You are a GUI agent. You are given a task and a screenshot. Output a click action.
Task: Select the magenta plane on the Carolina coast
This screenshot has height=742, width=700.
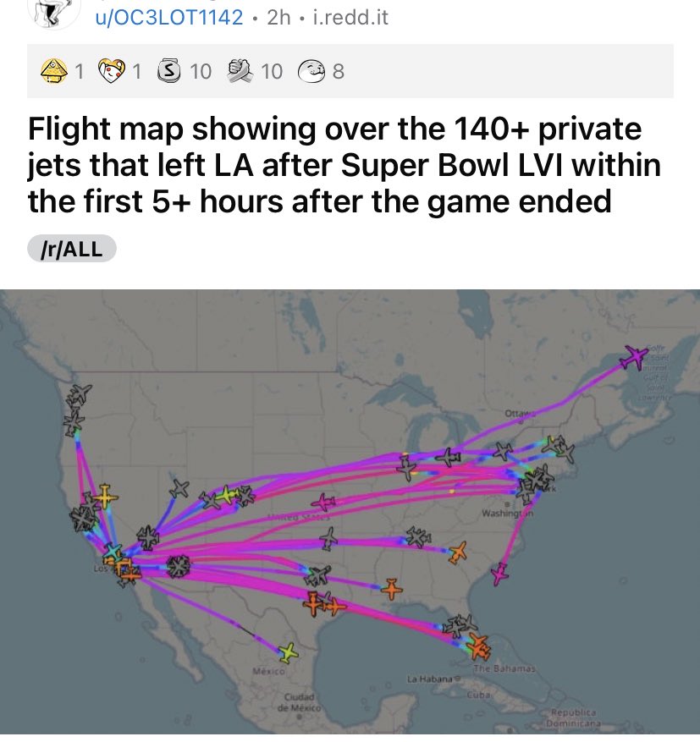[501, 573]
